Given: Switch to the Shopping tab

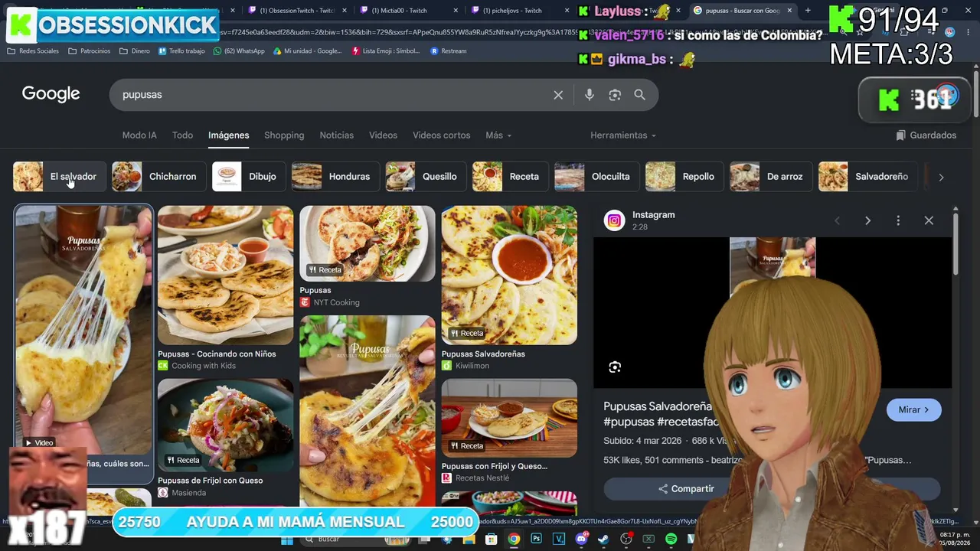Looking at the screenshot, I should click(x=284, y=135).
